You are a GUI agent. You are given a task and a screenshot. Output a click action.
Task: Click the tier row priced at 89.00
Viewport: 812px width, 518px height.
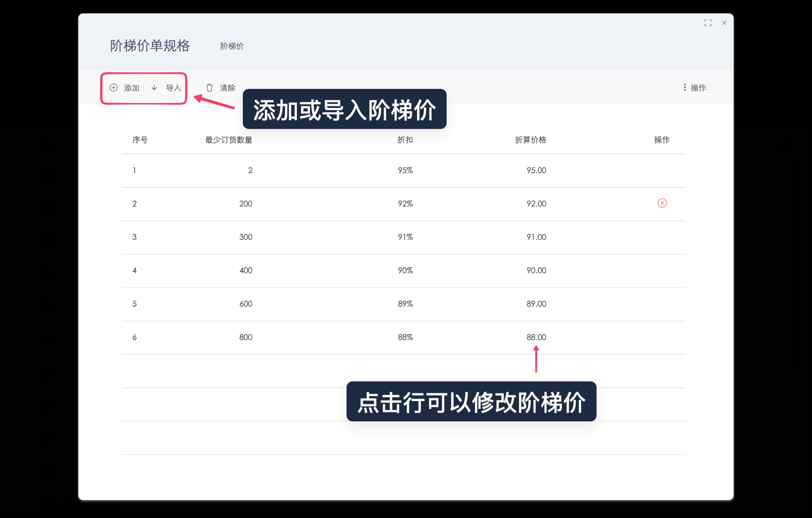[x=365, y=304]
